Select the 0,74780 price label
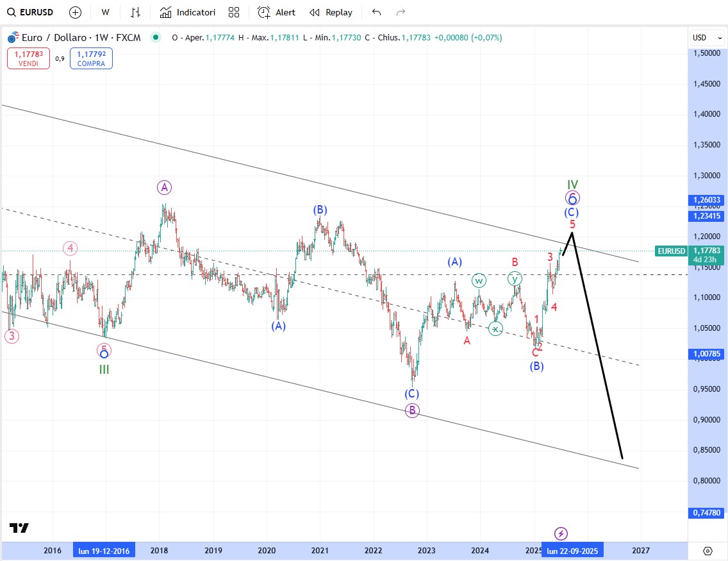 point(707,513)
